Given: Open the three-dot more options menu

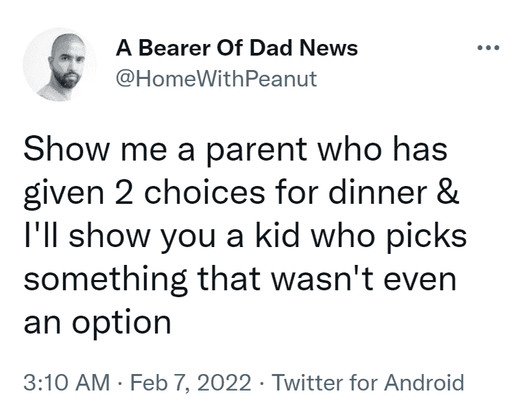Looking at the screenshot, I should (x=488, y=48).
